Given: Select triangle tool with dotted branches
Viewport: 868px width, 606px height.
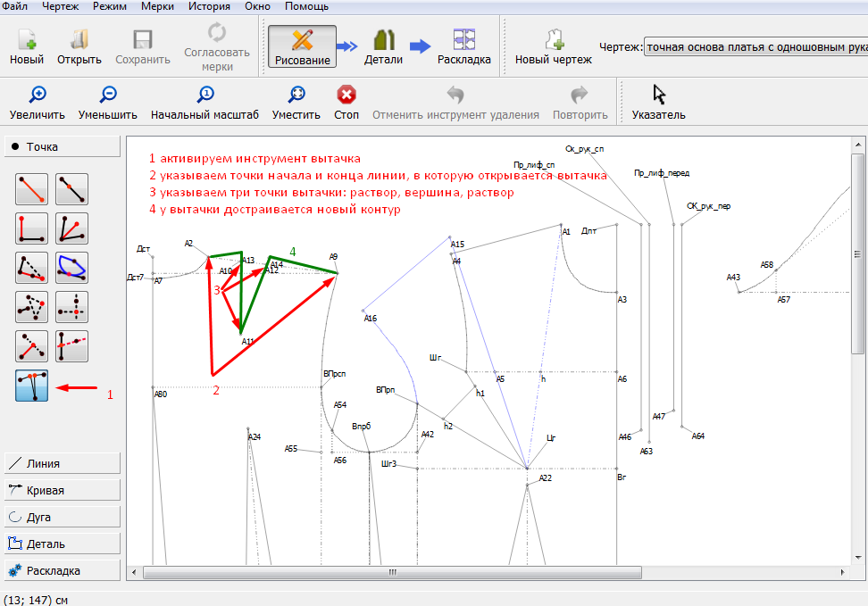Looking at the screenshot, I should coord(31,307).
